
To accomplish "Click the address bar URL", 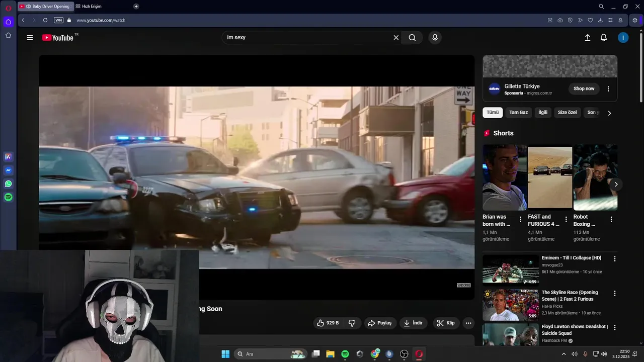I will (101, 20).
